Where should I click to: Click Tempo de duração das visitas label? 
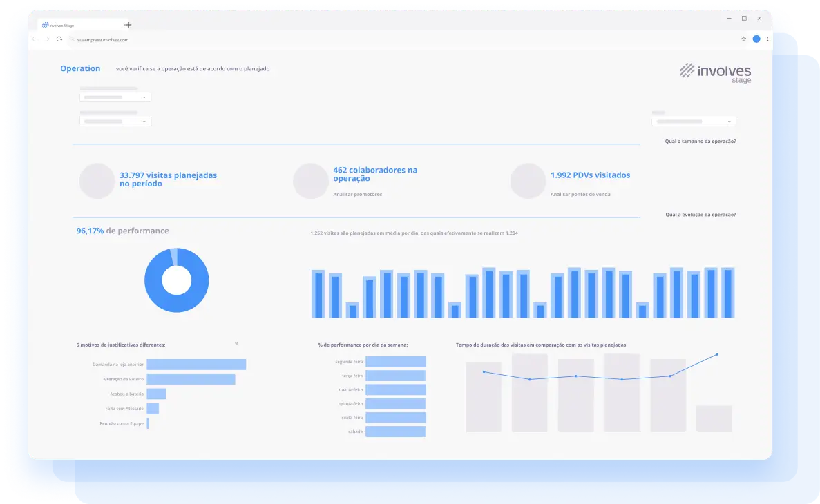(541, 345)
